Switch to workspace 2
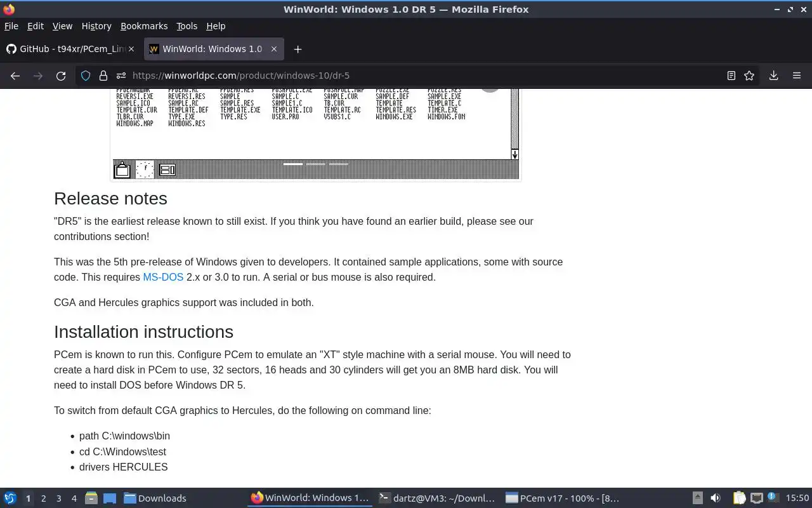Viewport: 812px width, 508px height. (x=43, y=498)
